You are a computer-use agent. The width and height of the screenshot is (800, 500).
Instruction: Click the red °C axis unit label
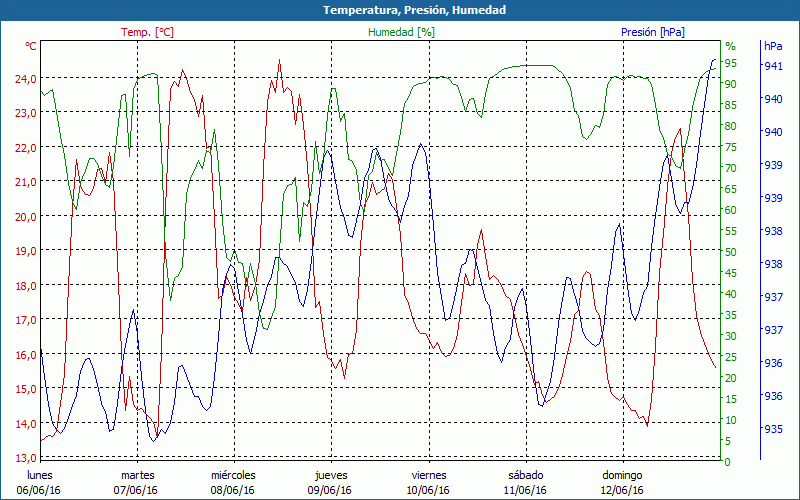pyautogui.click(x=30, y=46)
